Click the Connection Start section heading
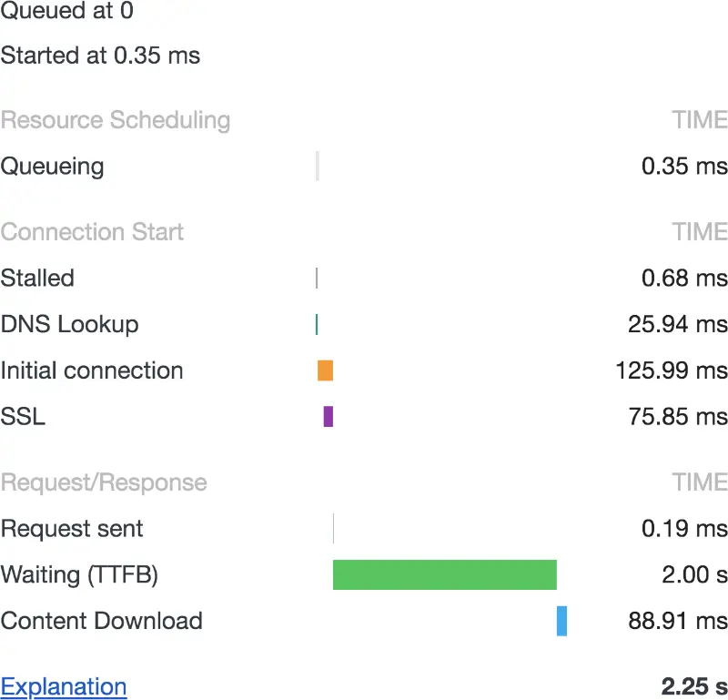Viewport: 728px width, 700px height. (92, 232)
